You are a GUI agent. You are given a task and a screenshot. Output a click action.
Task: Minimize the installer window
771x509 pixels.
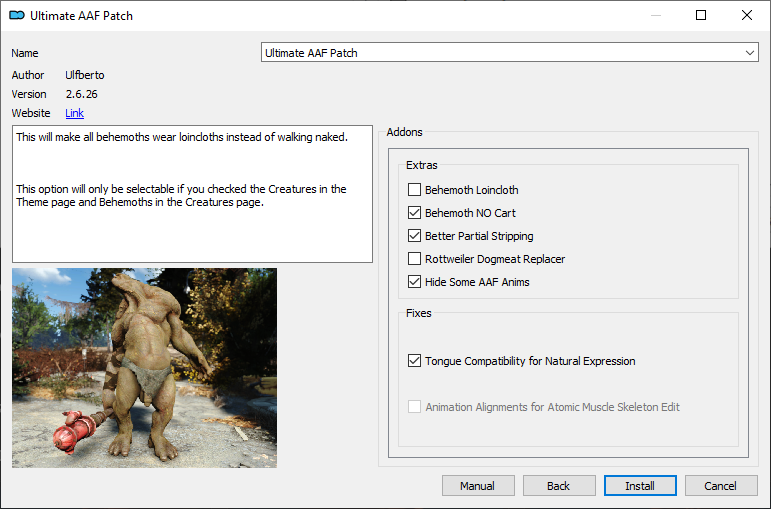[655, 15]
